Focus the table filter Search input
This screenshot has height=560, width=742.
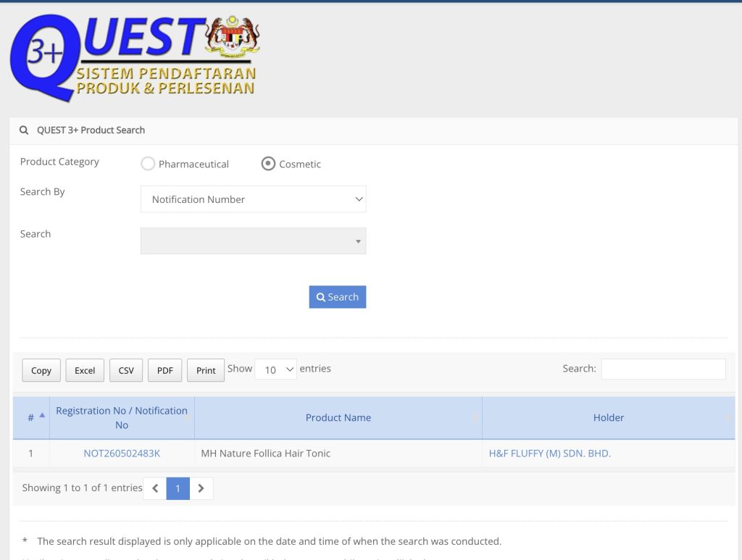click(664, 369)
